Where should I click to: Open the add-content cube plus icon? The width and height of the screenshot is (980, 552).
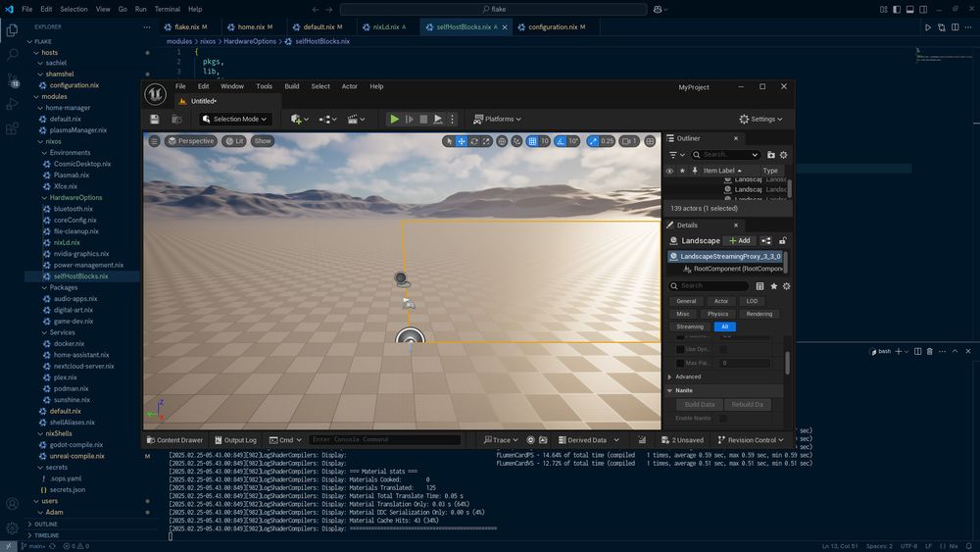(x=298, y=119)
